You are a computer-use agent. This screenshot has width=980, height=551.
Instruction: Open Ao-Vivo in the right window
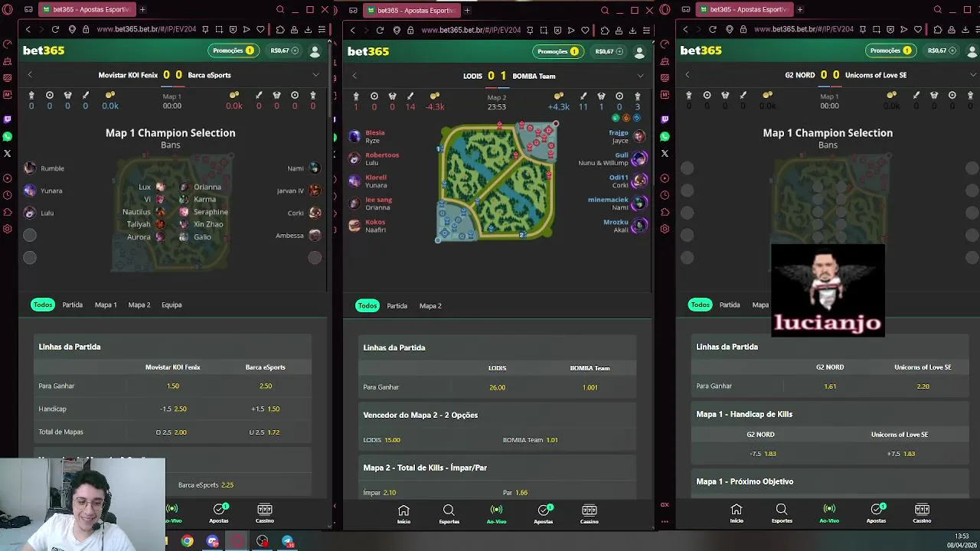point(829,514)
